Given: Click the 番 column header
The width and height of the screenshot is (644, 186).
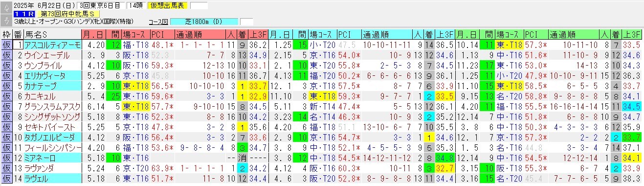Looking at the screenshot, I should 18,34.
